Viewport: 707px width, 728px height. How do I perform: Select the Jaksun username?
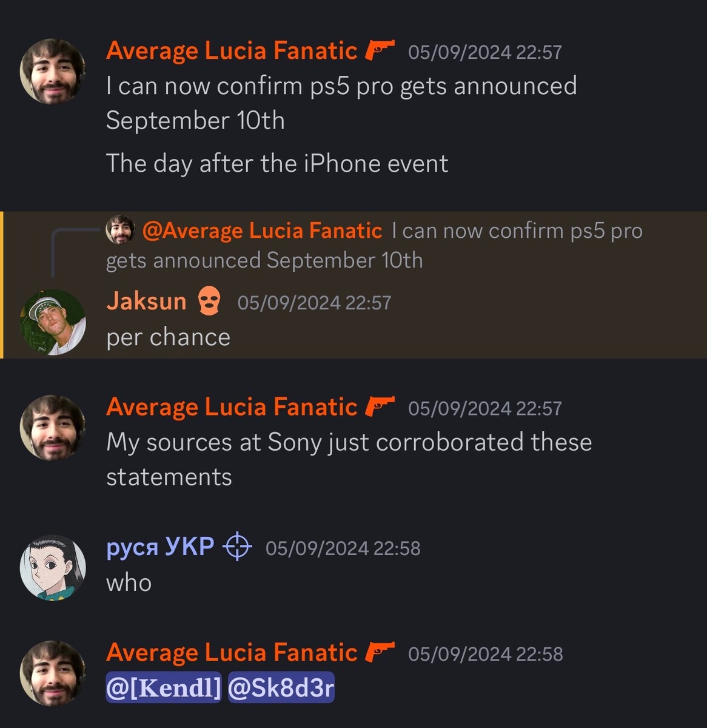pyautogui.click(x=146, y=302)
